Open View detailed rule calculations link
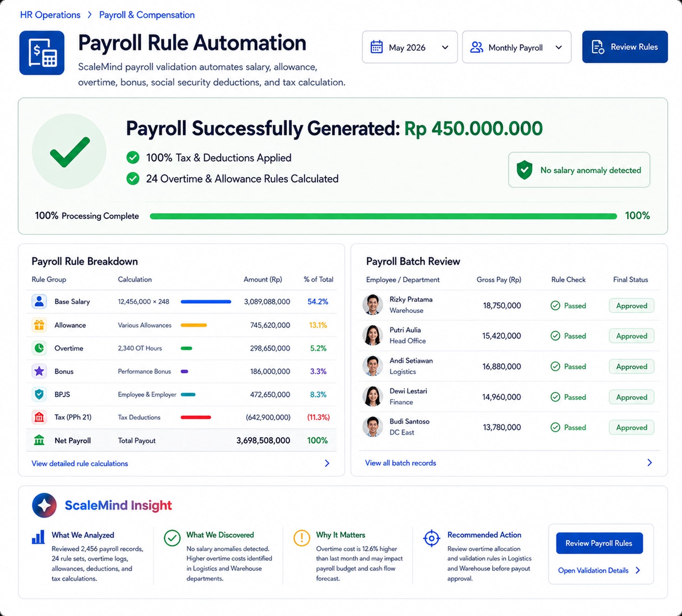The image size is (682, 616). 80,463
